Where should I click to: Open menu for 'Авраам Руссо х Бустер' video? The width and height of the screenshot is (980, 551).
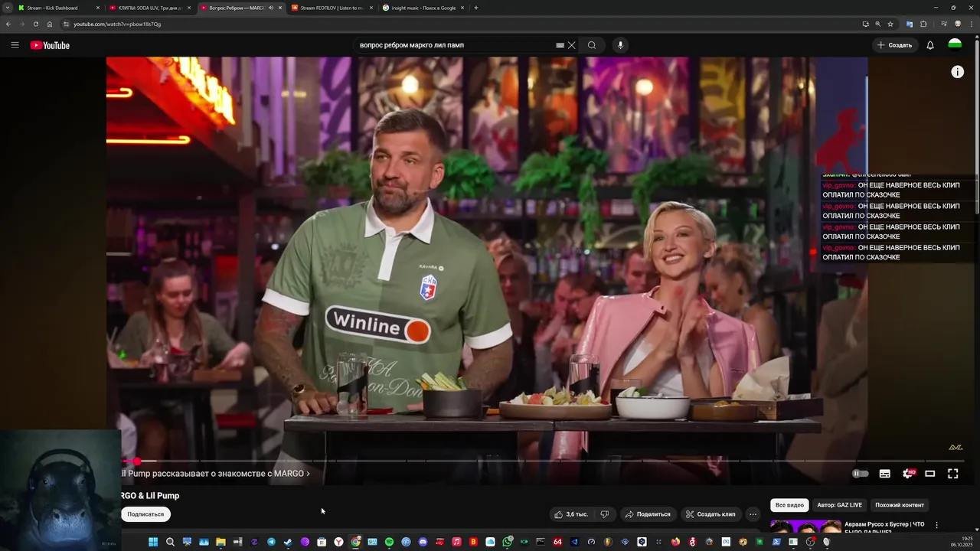point(936,525)
